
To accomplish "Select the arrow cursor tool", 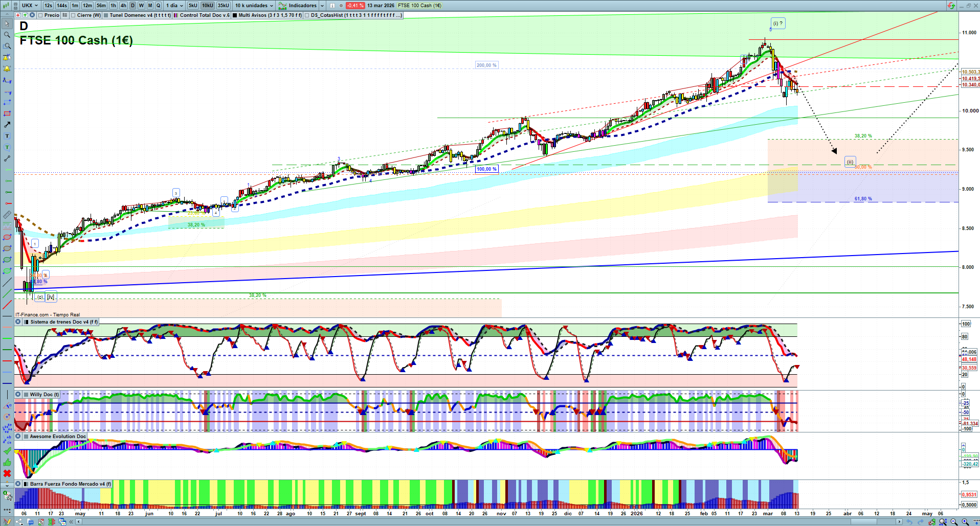I will click(7, 24).
